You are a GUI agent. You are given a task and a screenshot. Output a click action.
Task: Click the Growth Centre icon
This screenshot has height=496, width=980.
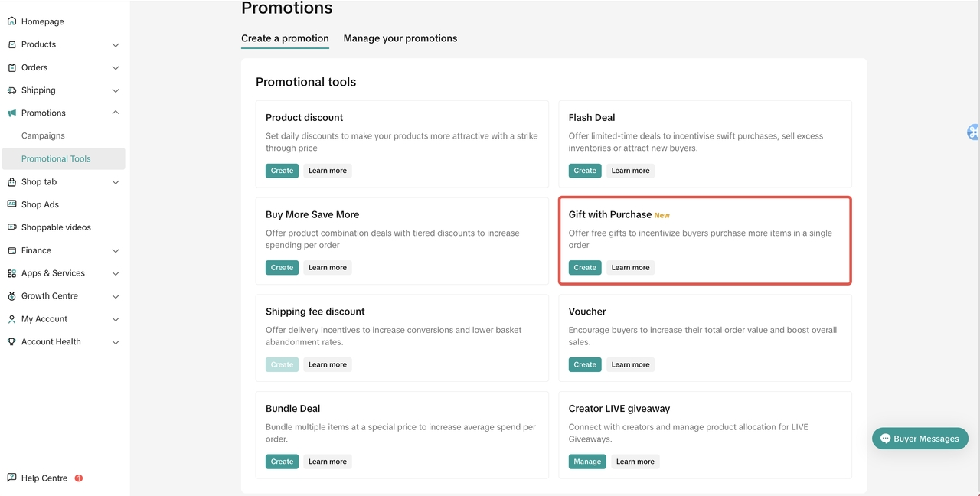[x=11, y=296]
